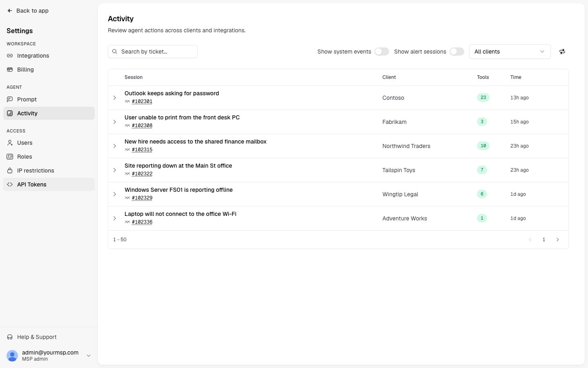The image size is (588, 368).
Task: Open ticket link #102301
Action: [x=142, y=101]
